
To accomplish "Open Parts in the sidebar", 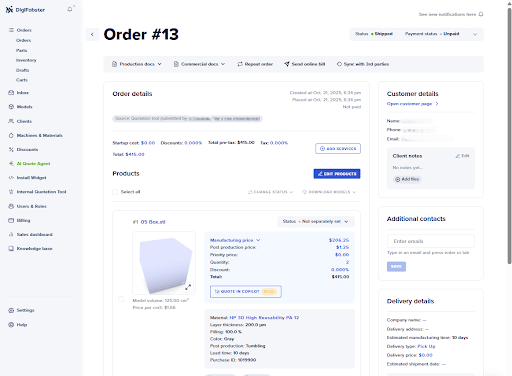I will click(x=21, y=50).
